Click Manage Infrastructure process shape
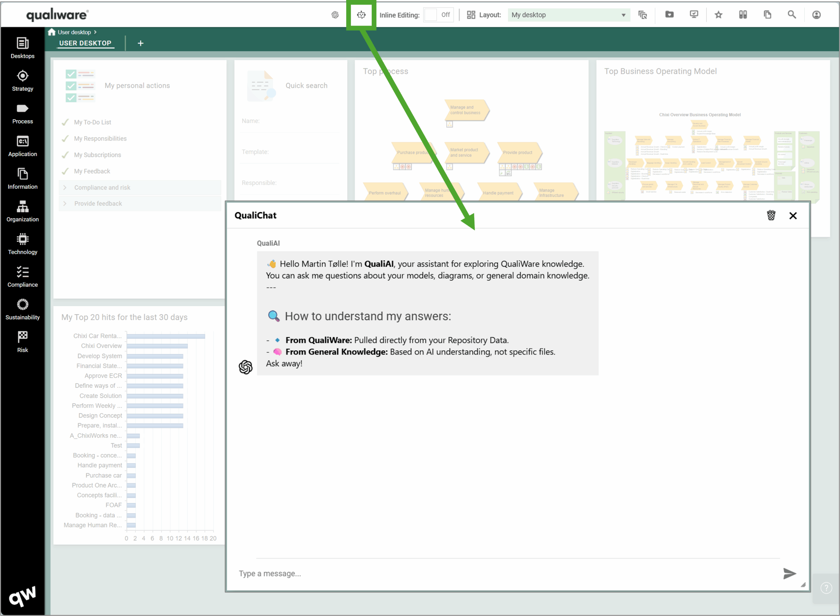 [x=556, y=192]
